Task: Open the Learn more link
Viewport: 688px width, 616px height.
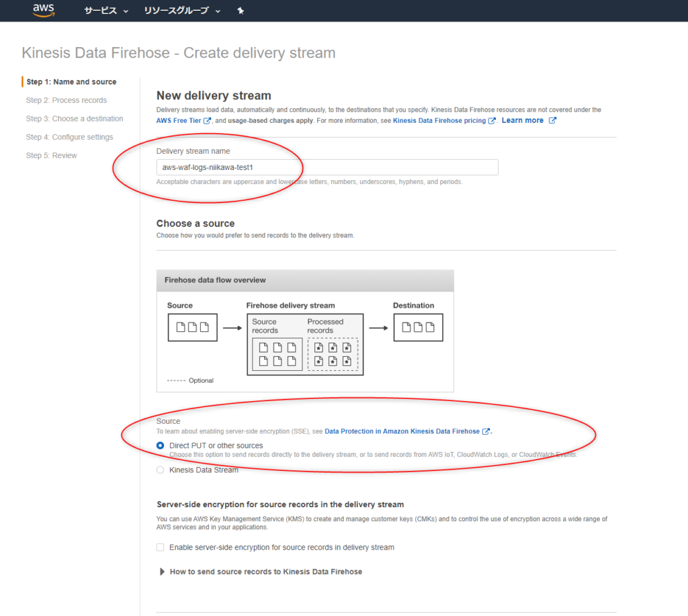Action: click(522, 120)
